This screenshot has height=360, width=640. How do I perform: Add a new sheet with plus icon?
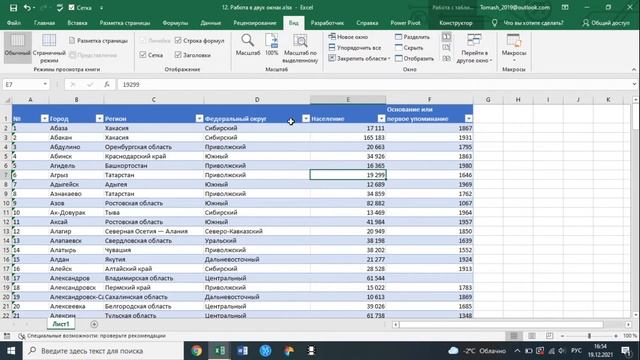click(94, 324)
